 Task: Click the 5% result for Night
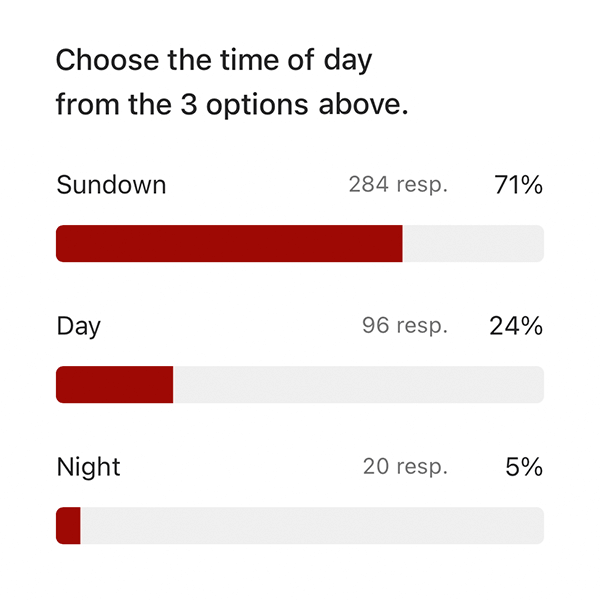tap(524, 467)
